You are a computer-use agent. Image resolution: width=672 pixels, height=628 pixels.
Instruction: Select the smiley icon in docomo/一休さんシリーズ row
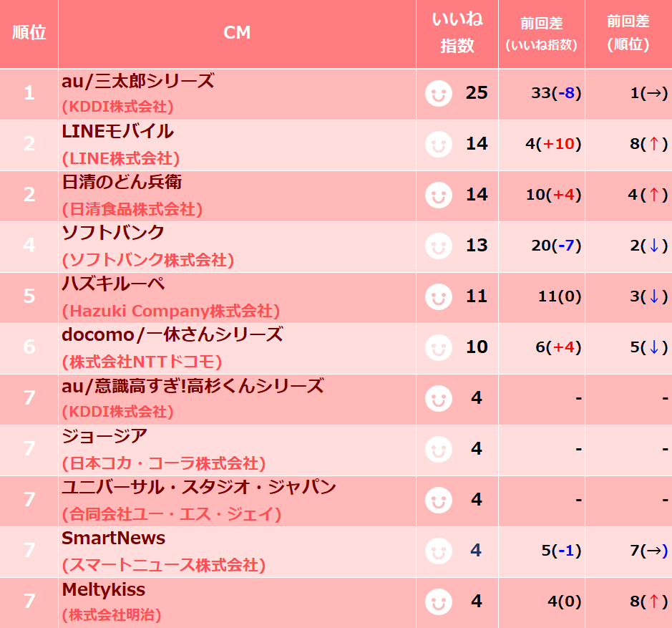click(x=439, y=347)
